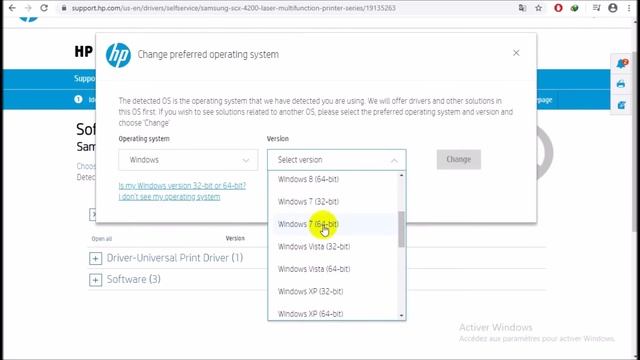Open 'I don't see my operating system' link
The width and height of the screenshot is (640, 360).
click(x=169, y=197)
